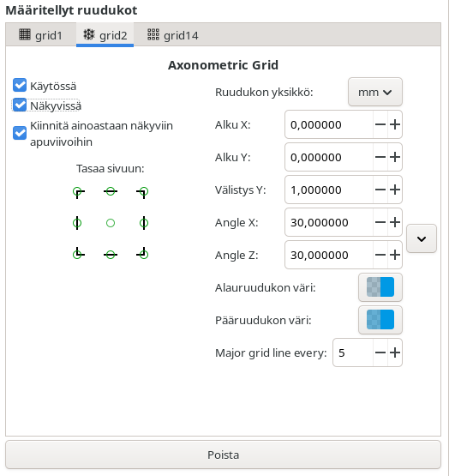Click the Poista button
This screenshot has width=449, height=476.
click(x=224, y=455)
